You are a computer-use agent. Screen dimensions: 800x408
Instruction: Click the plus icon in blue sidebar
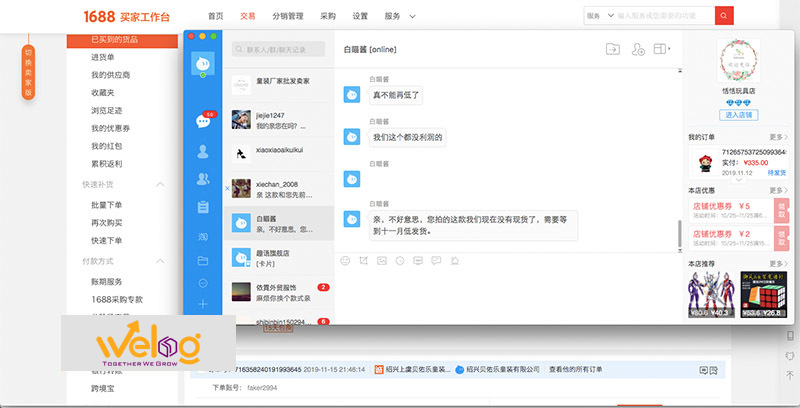click(203, 304)
